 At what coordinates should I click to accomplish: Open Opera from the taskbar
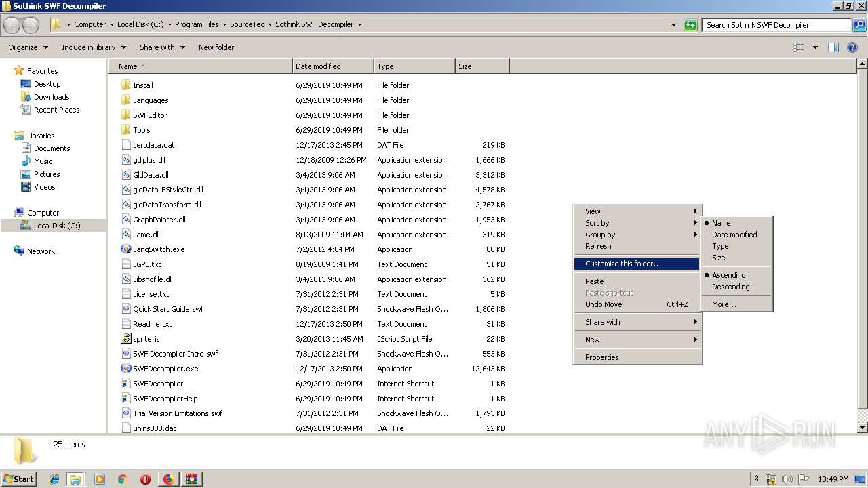(x=145, y=479)
